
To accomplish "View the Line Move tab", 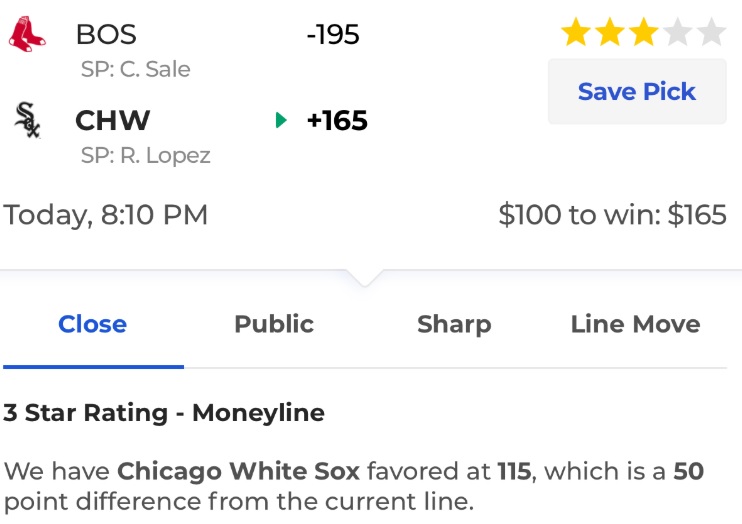I will click(636, 324).
